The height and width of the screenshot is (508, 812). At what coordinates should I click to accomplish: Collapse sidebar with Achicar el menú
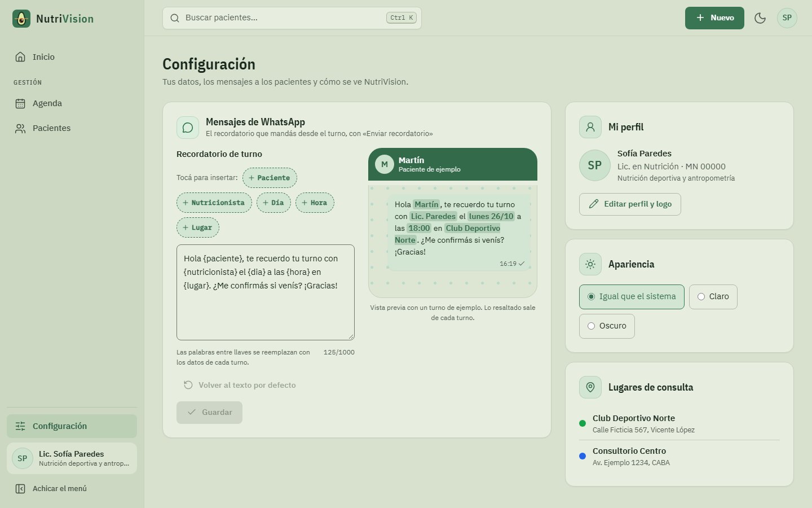coord(72,489)
